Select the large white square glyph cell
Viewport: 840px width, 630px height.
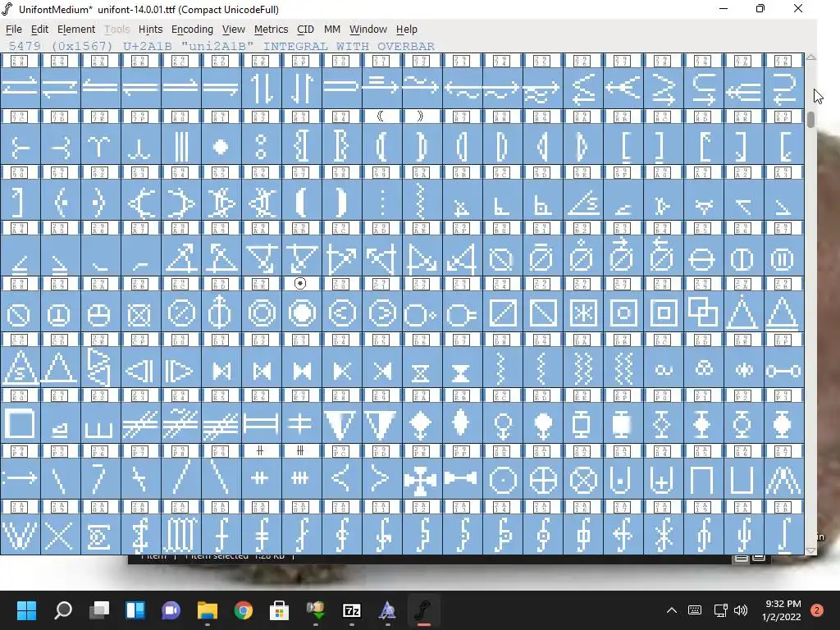click(x=21, y=422)
